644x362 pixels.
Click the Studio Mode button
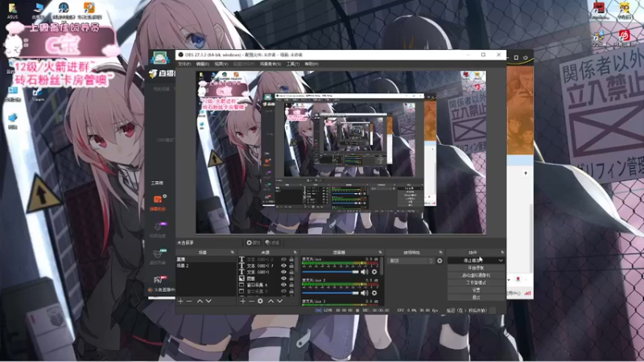476,283
